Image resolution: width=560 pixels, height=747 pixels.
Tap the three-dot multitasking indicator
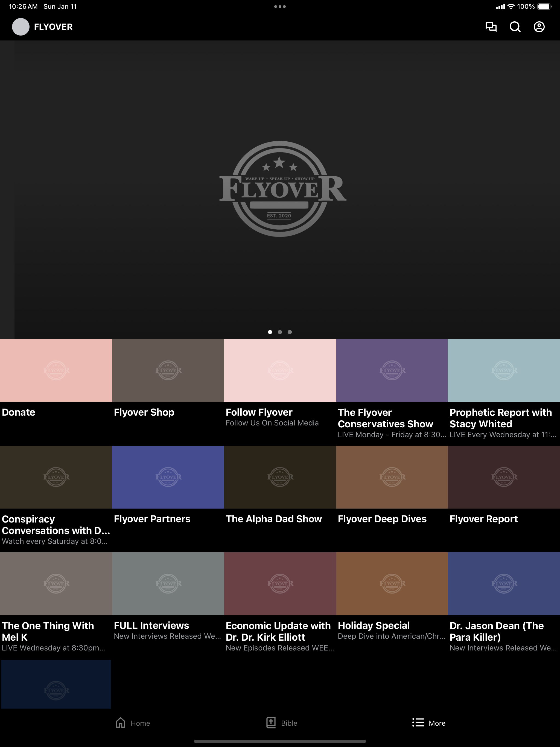(x=280, y=6)
